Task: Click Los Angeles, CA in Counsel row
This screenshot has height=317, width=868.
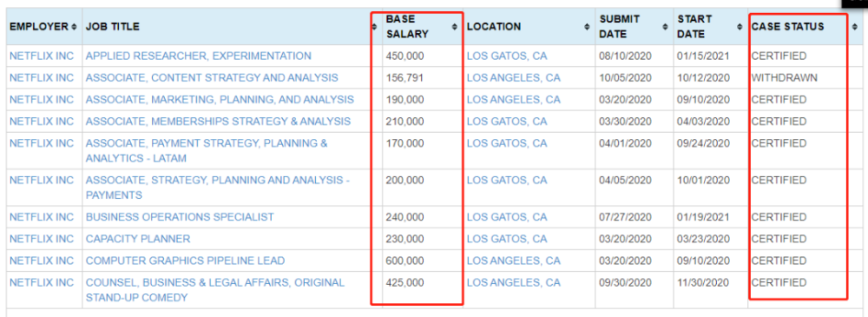Action: tap(513, 282)
